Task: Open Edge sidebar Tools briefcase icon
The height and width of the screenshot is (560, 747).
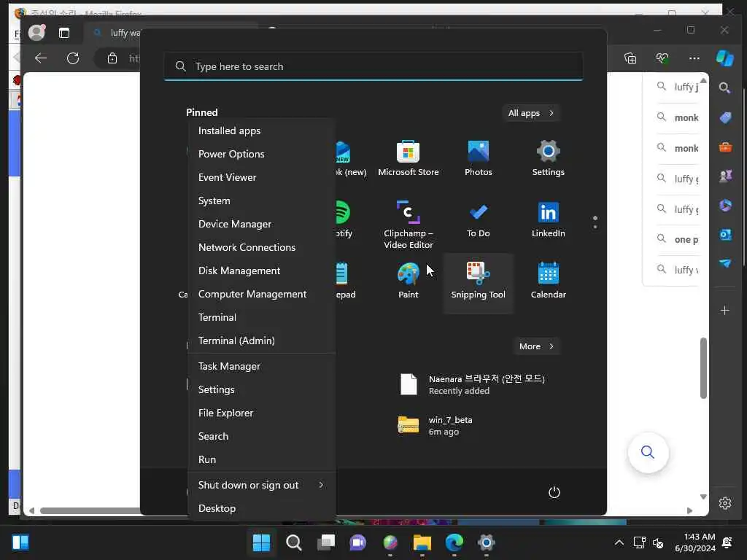Action: (x=725, y=147)
